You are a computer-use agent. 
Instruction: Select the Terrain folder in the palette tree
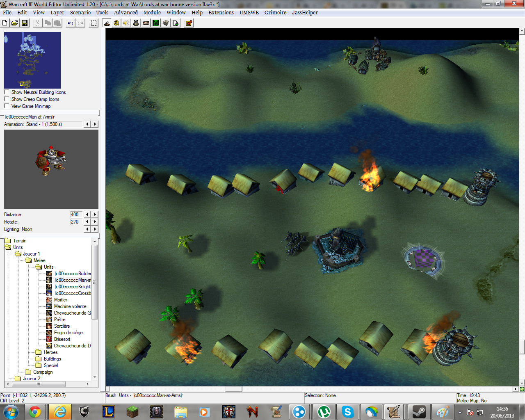20,241
